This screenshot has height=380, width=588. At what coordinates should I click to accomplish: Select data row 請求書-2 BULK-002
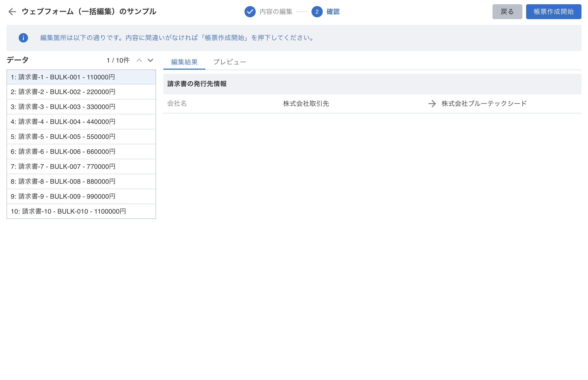click(81, 92)
